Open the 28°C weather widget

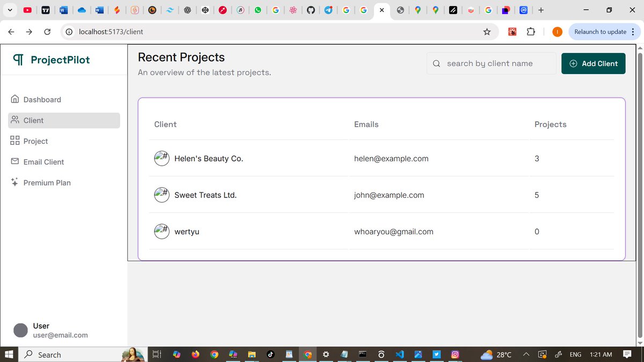coord(496,354)
